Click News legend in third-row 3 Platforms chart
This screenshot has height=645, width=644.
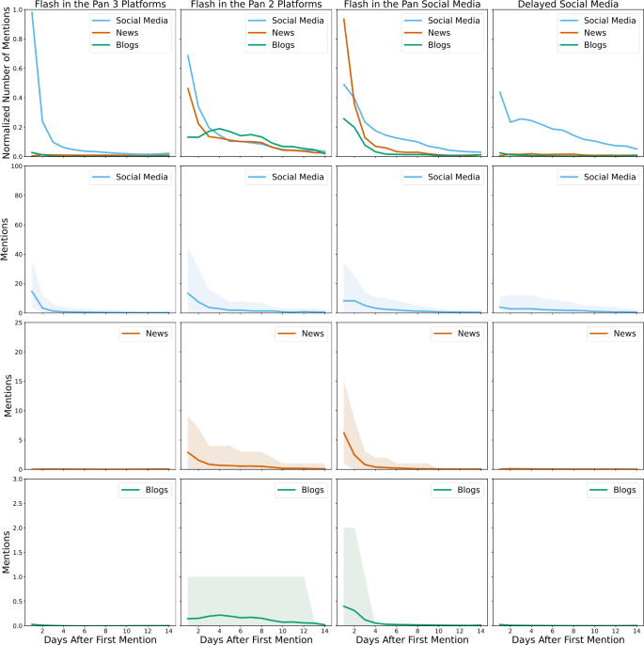[x=145, y=334]
